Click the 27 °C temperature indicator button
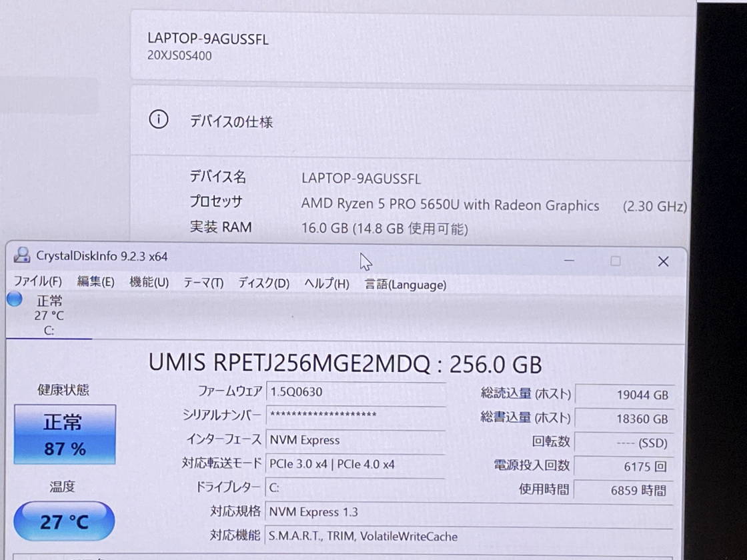The height and width of the screenshot is (560, 747). coord(64,521)
